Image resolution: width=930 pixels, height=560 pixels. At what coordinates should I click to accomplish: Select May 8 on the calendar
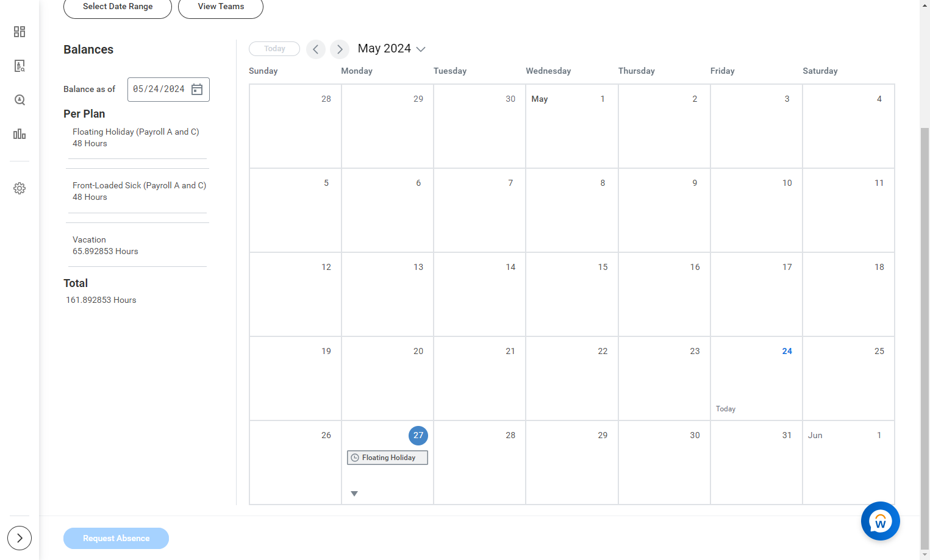coord(571,210)
